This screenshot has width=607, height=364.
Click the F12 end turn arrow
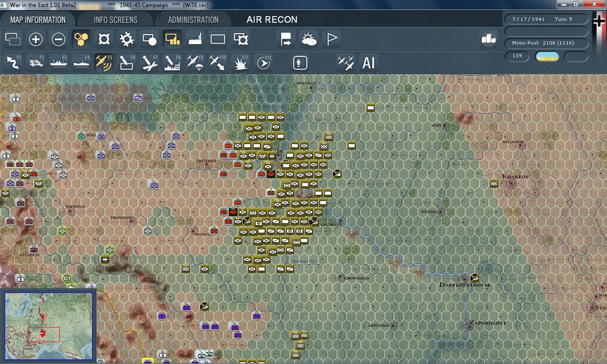coord(263,63)
